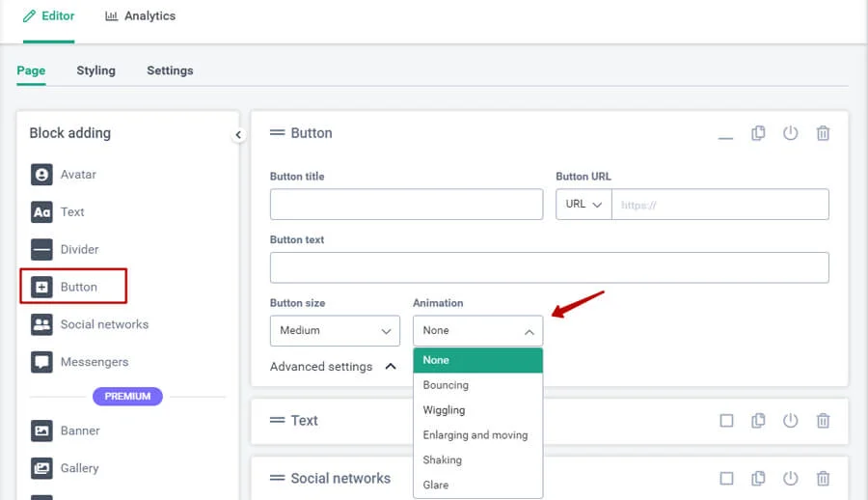Click the Banner block icon
Viewport: 868px width, 500px height.
tap(41, 431)
